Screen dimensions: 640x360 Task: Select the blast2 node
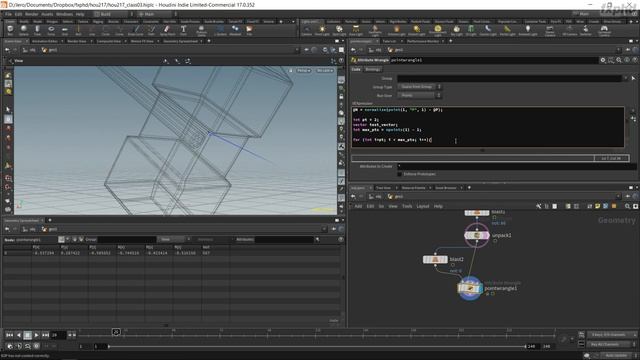click(436, 260)
